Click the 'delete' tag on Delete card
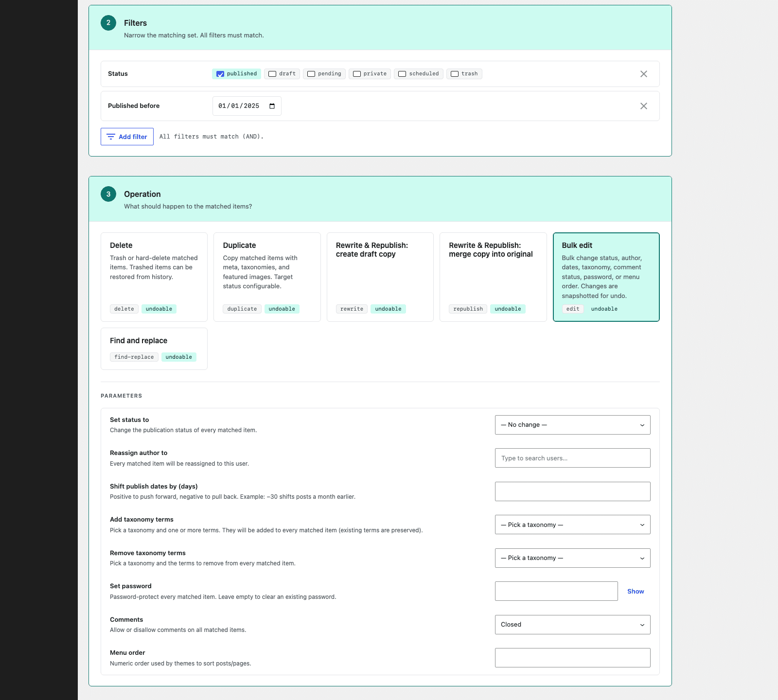 point(124,309)
